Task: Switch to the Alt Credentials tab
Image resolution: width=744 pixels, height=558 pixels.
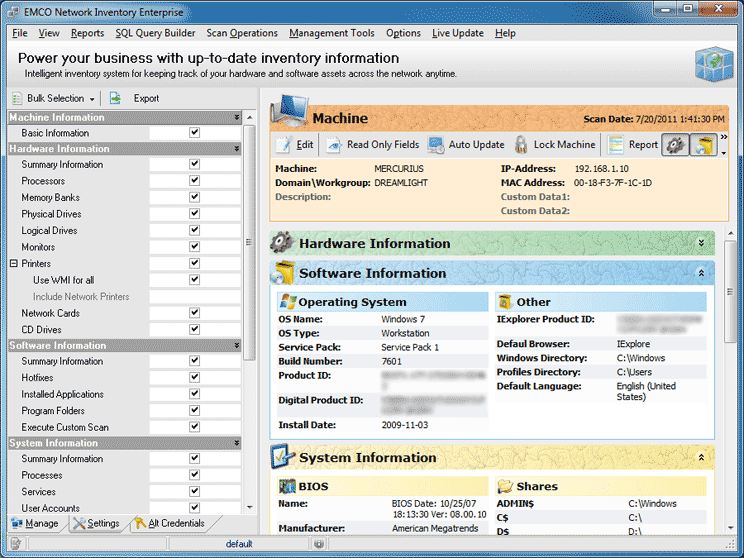Action: 169,523
